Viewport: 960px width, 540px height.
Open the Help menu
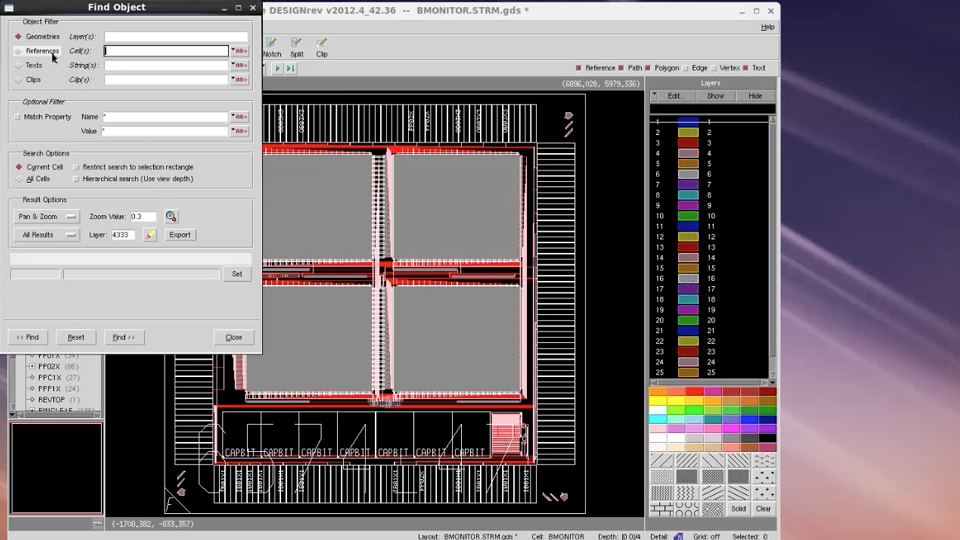coord(767,27)
